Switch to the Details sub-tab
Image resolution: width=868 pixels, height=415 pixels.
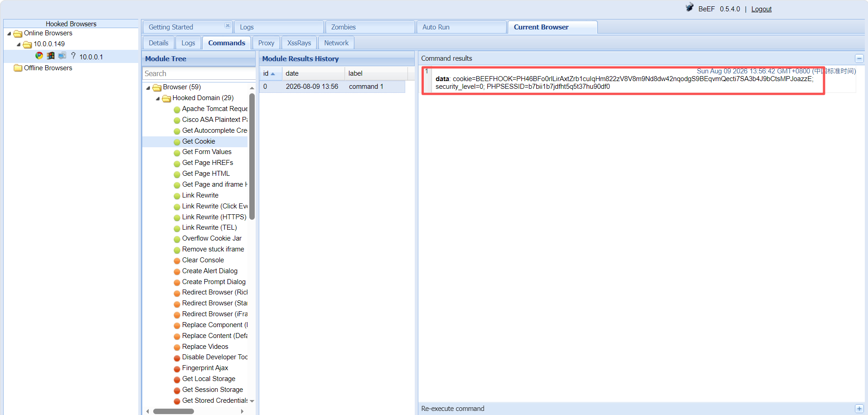159,43
